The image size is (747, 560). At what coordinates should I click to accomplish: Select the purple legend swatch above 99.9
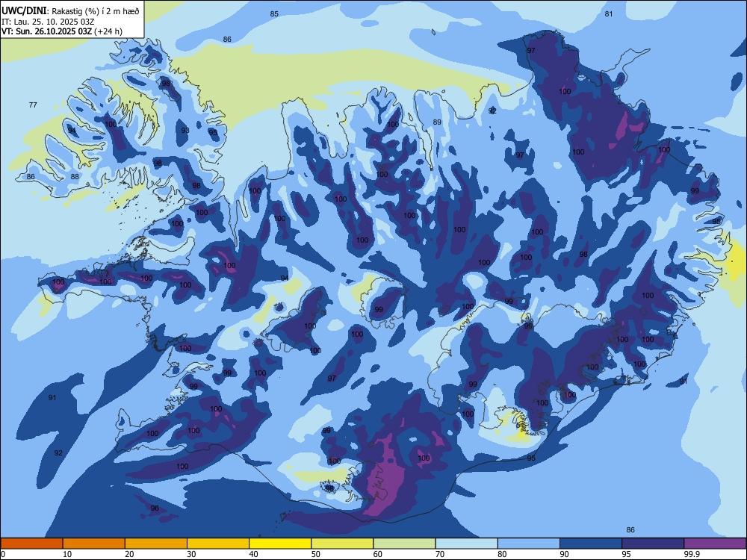[x=715, y=544]
